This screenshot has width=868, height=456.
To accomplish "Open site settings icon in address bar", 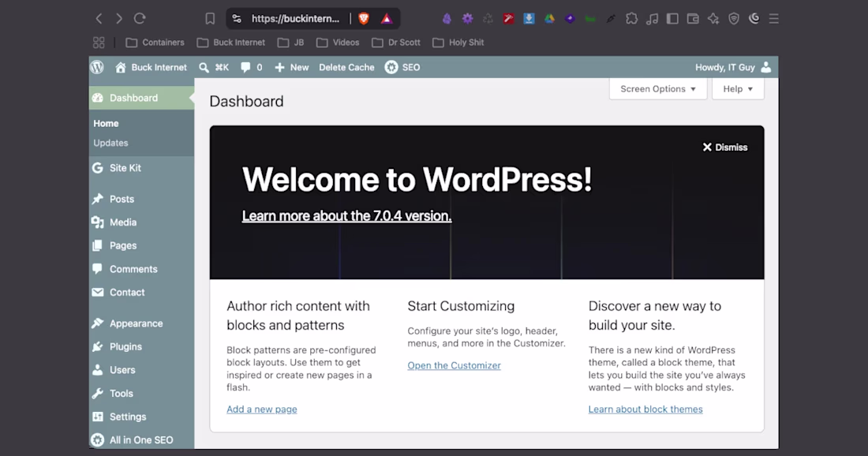I will click(x=237, y=19).
